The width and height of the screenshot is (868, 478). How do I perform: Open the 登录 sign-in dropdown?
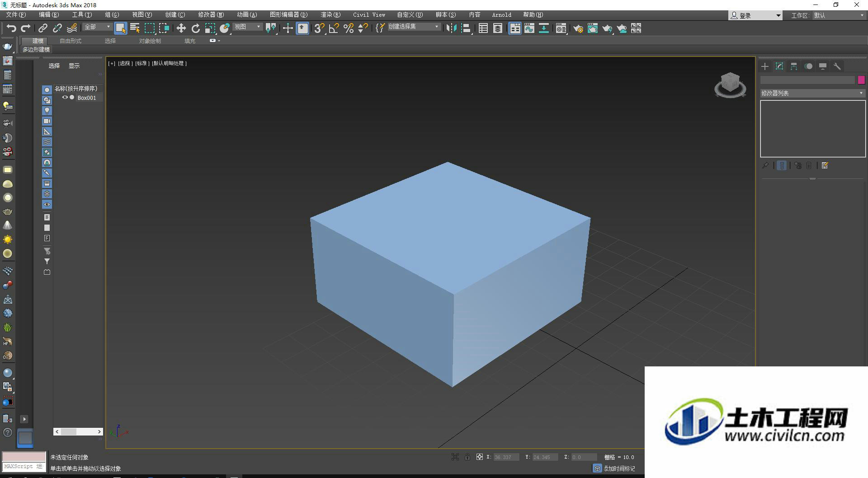click(x=755, y=15)
